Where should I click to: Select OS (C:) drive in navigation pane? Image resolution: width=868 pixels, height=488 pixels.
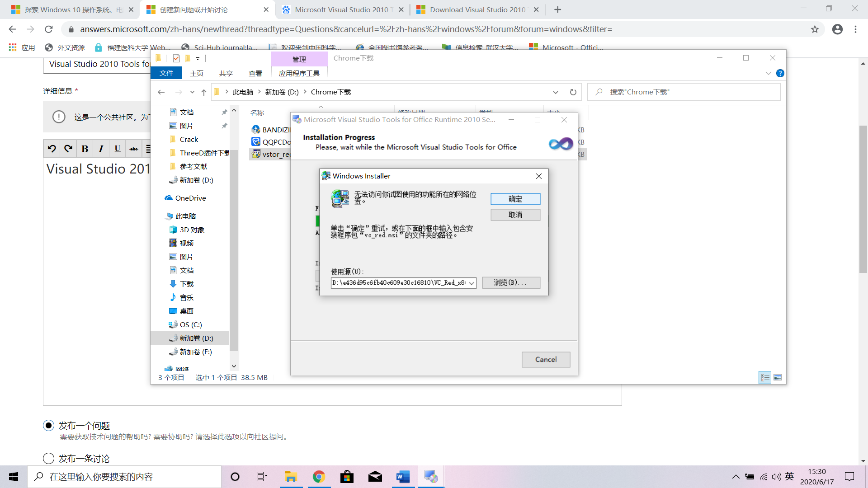186,325
